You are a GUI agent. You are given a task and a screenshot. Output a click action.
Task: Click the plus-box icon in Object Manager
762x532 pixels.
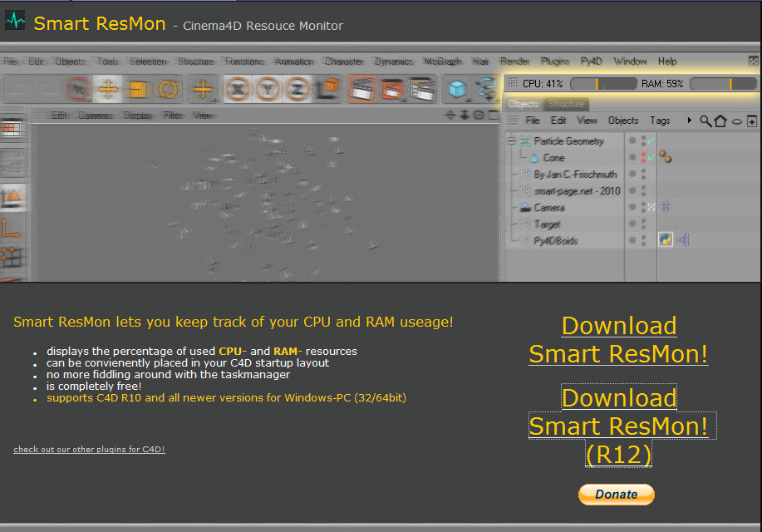click(752, 121)
